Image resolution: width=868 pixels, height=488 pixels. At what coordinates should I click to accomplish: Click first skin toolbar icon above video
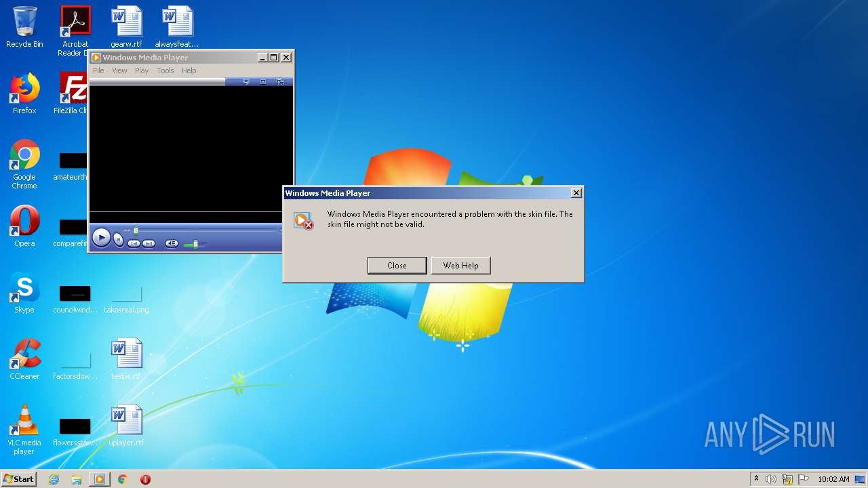pos(245,81)
